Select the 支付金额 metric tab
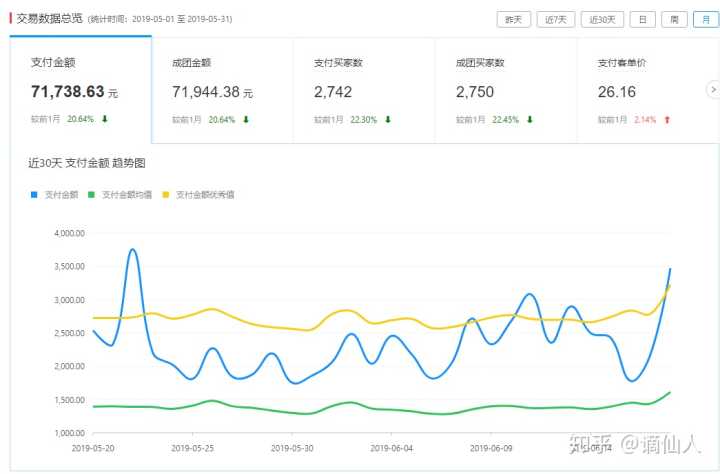Screen dimensions: 720x474 point(81,90)
